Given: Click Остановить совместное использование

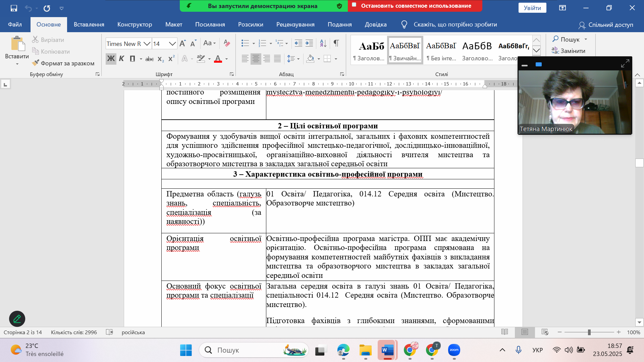Looking at the screenshot, I should pos(415,6).
